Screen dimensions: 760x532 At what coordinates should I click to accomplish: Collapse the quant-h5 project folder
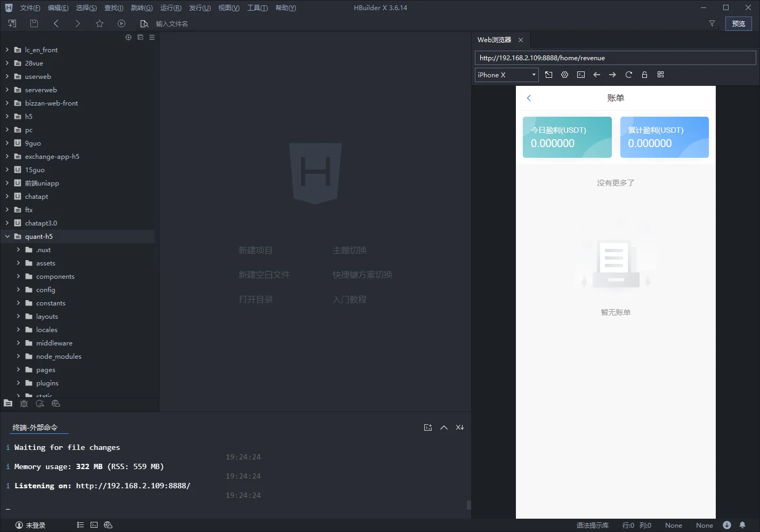7,236
